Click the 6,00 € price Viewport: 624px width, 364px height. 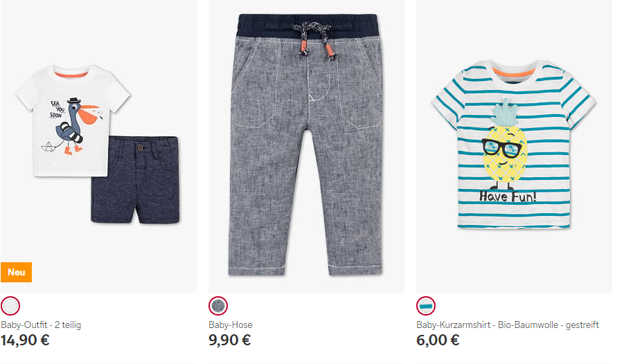(438, 340)
